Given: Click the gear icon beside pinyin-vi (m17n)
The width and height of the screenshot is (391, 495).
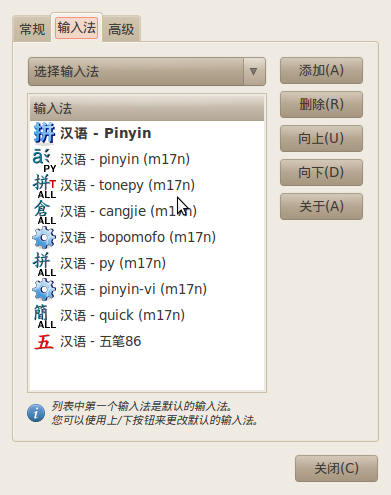Looking at the screenshot, I should [x=44, y=290].
